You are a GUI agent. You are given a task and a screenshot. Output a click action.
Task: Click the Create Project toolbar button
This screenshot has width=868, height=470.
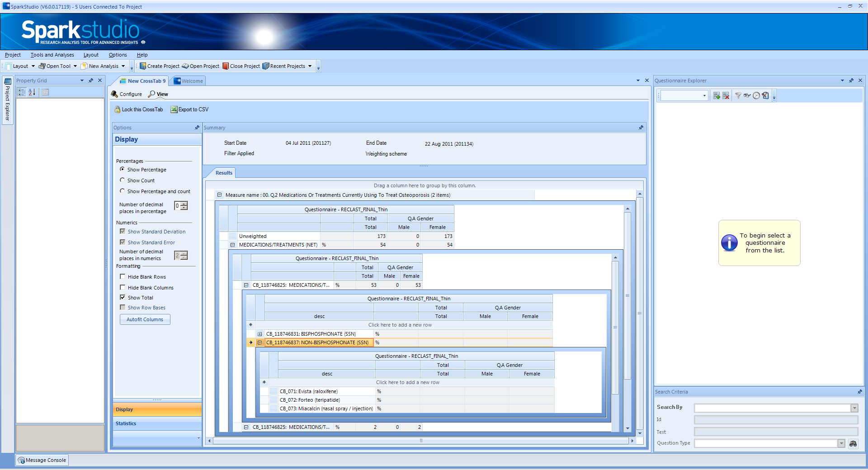pos(159,66)
